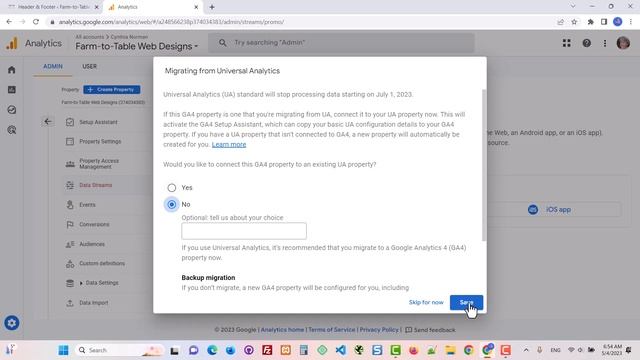Image resolution: width=640 pixels, height=360 pixels.
Task: Open a new browser tab
Action: [x=212, y=7]
